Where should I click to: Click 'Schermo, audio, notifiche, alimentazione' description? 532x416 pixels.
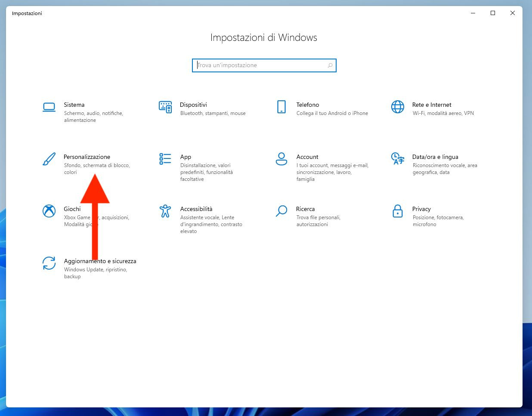(x=93, y=117)
